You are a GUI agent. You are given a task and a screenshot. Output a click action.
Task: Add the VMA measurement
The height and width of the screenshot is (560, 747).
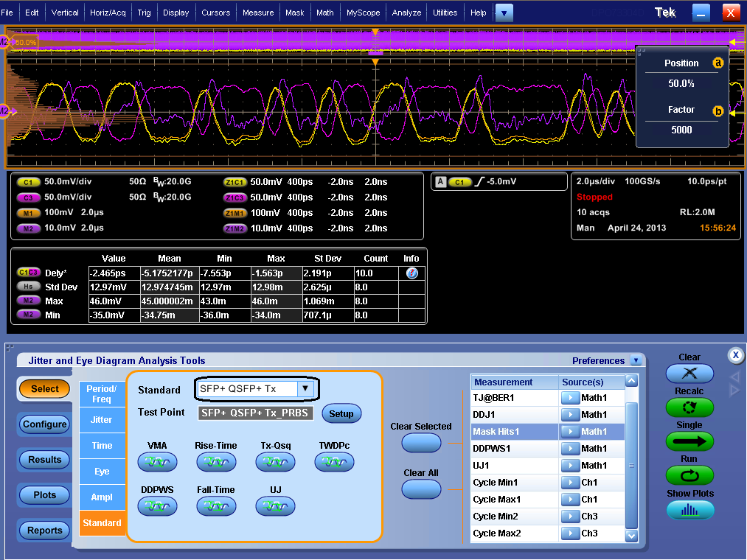coord(157,461)
